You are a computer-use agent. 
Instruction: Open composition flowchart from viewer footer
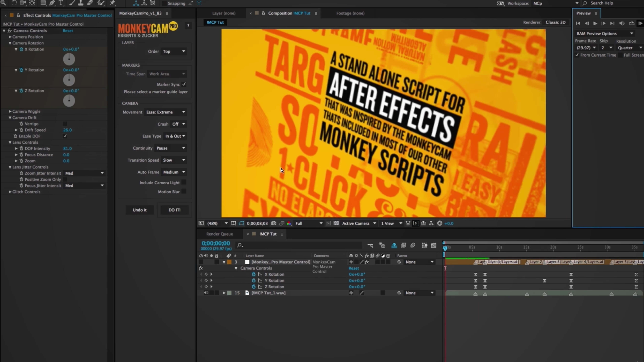point(431,223)
